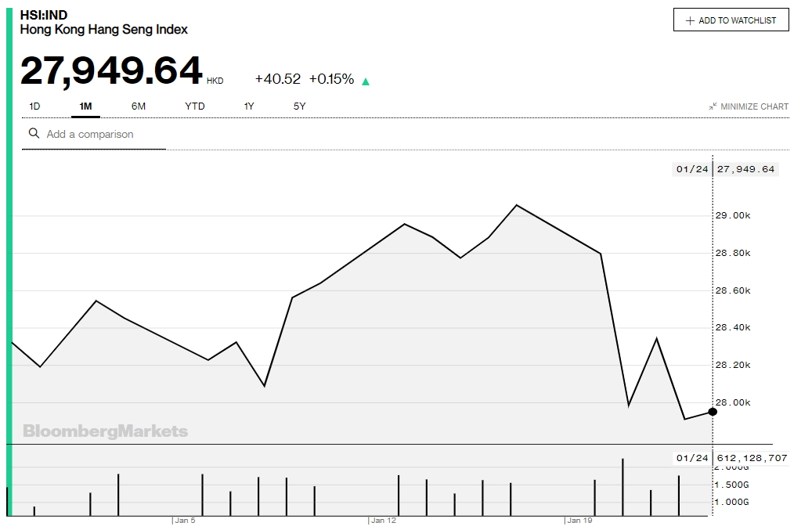
Task: Click the plus icon in Add to Watchlist
Action: [690, 20]
